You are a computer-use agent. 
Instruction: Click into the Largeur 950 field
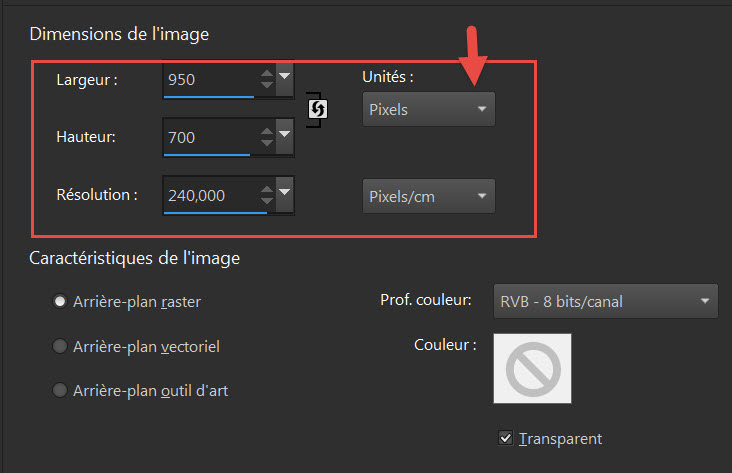pyautogui.click(x=211, y=79)
